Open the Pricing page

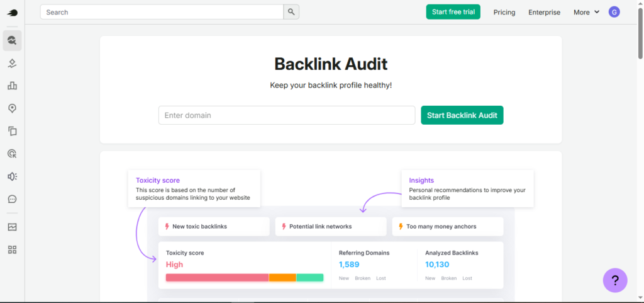504,13
